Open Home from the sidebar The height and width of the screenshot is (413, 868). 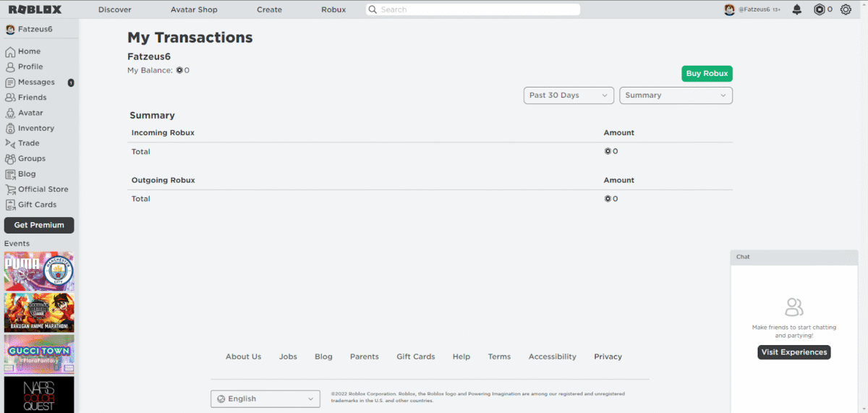click(29, 51)
